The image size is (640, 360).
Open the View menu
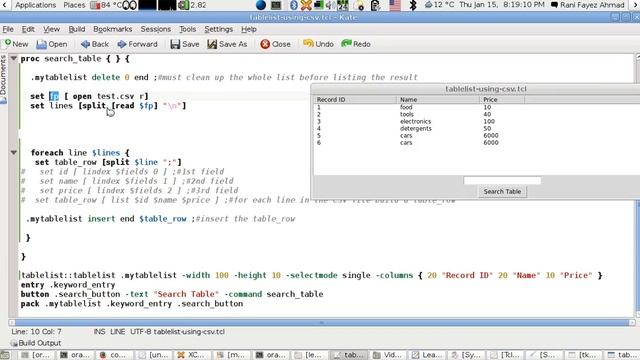tap(51, 29)
